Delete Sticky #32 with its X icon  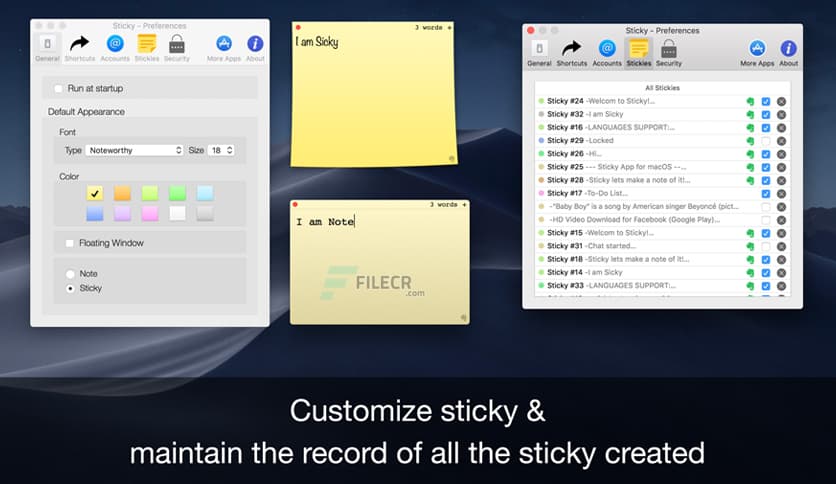click(x=781, y=115)
